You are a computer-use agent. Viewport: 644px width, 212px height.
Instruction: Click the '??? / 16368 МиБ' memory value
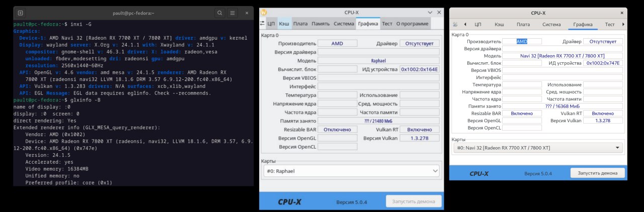point(562,106)
